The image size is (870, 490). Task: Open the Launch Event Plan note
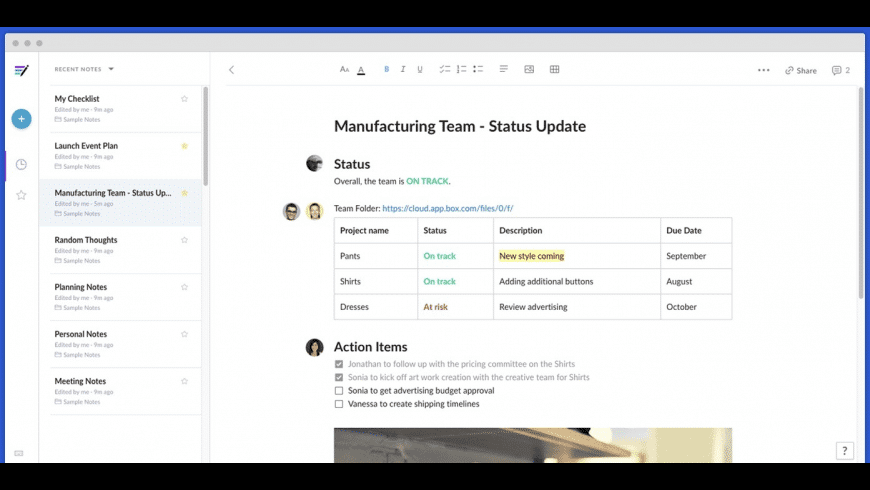(120, 155)
